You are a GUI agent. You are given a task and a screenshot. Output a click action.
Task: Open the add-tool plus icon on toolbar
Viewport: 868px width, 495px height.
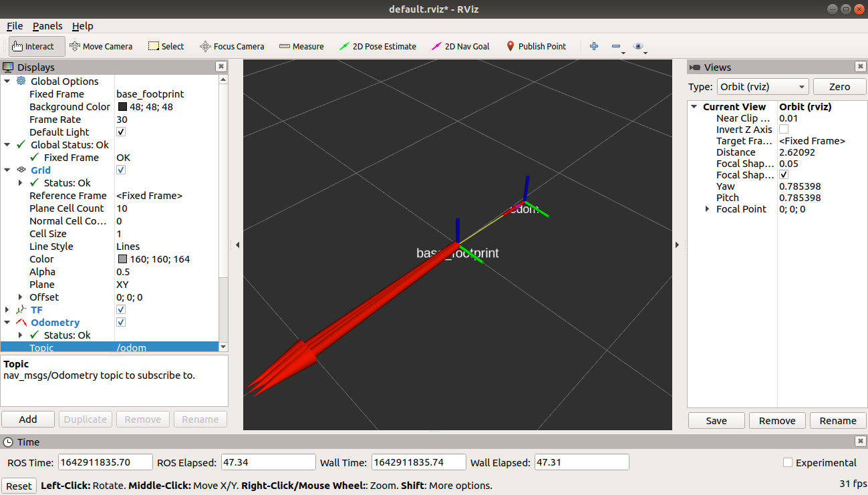point(593,46)
